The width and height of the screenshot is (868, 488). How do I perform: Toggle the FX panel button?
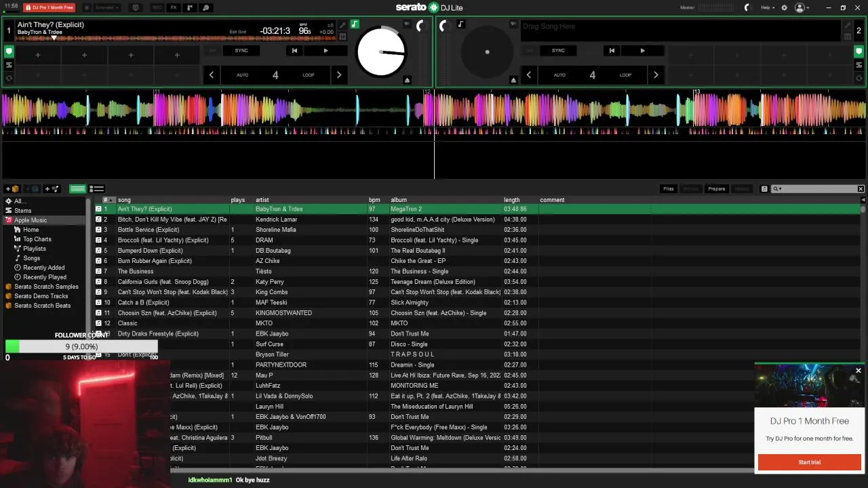[x=174, y=7]
